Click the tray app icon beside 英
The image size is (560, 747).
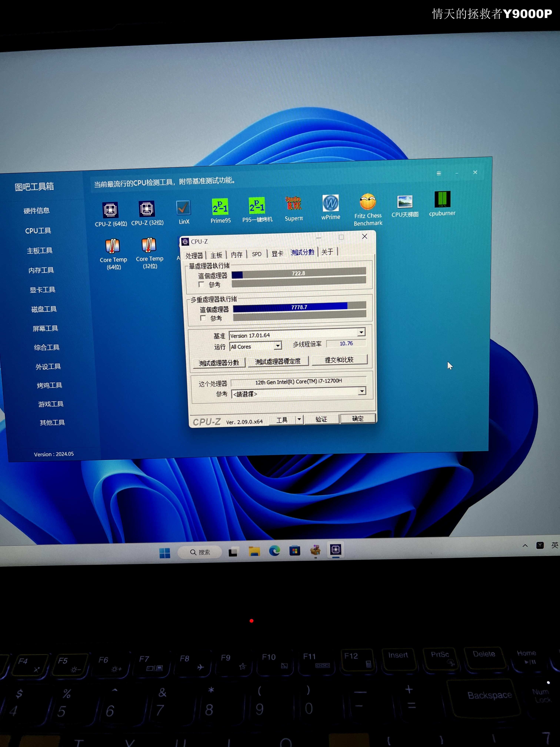coord(540,545)
